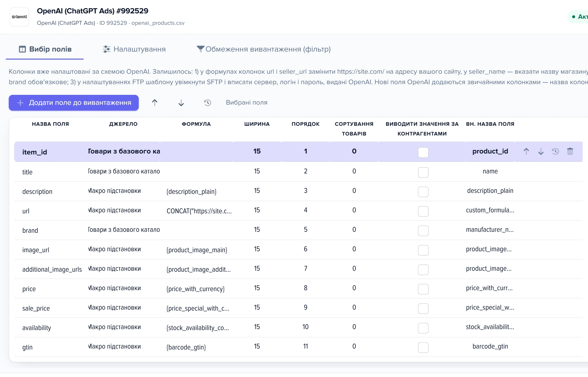Move item_id row down with arrow icon

pyautogui.click(x=541, y=152)
